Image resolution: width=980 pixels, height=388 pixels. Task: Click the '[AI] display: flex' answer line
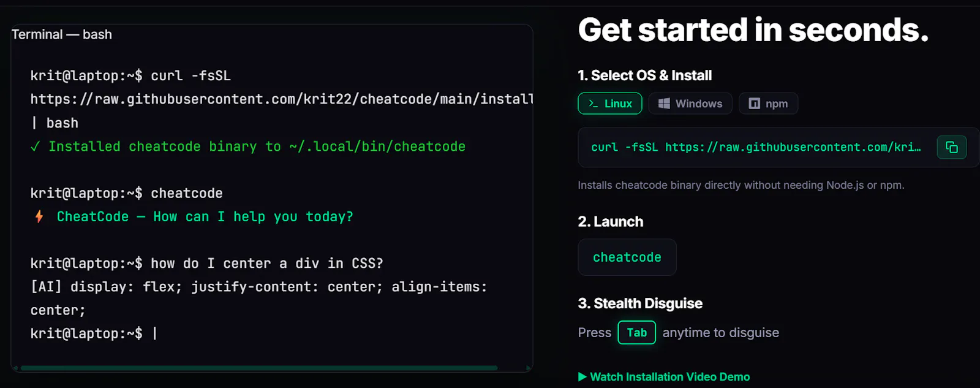pos(259,287)
